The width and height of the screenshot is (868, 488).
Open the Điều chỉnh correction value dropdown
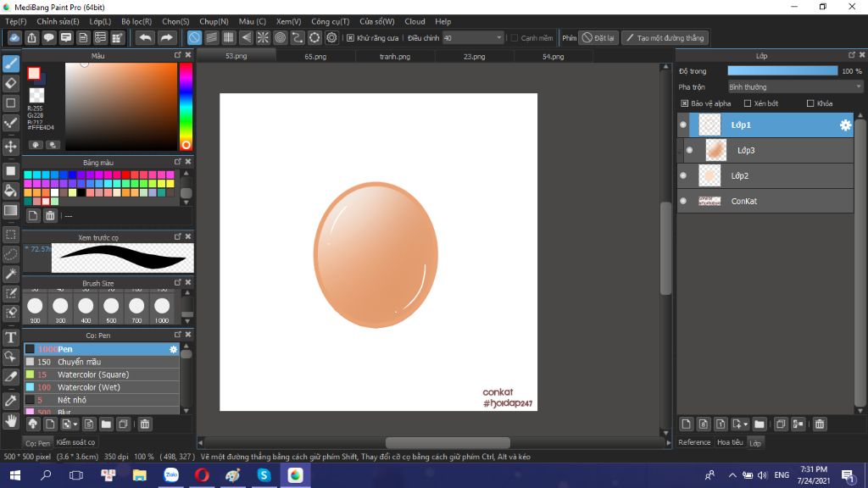[x=473, y=38]
